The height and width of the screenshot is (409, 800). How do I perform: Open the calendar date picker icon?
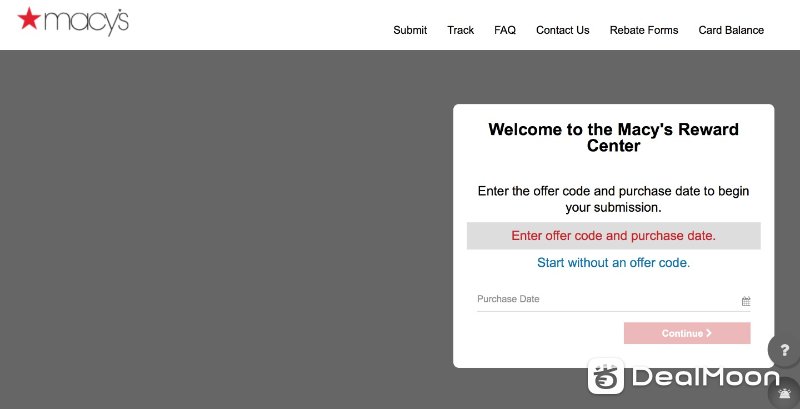point(746,301)
